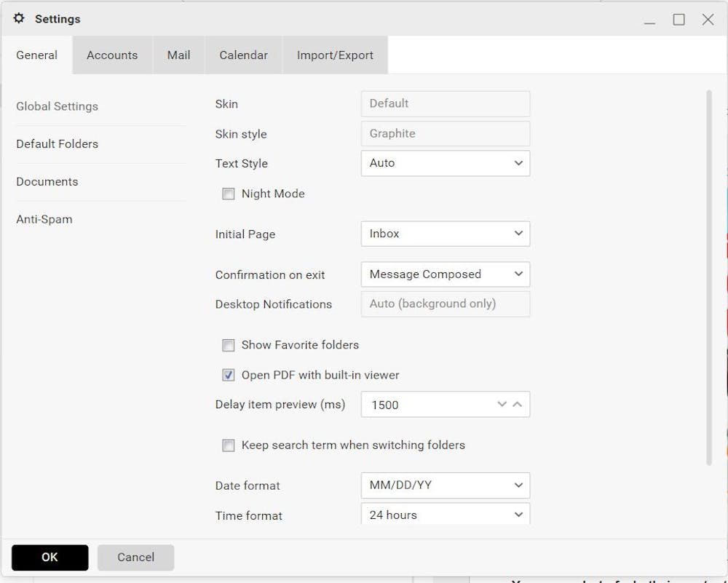Open the Text Style dropdown
Image resolution: width=728 pixels, height=583 pixels.
(x=445, y=164)
